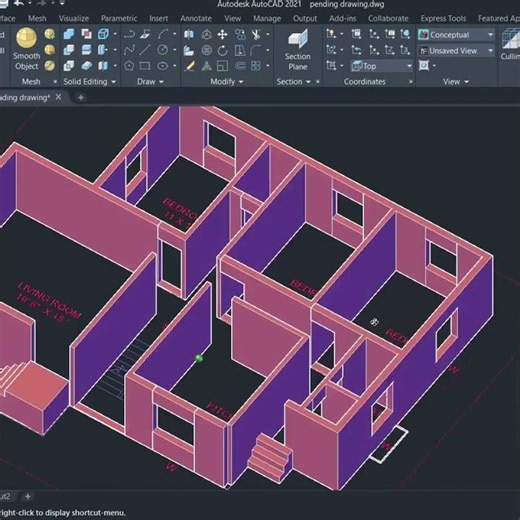The image size is (520, 520).
Task: Switch to the Annotate ribbon tab
Action: click(x=196, y=18)
